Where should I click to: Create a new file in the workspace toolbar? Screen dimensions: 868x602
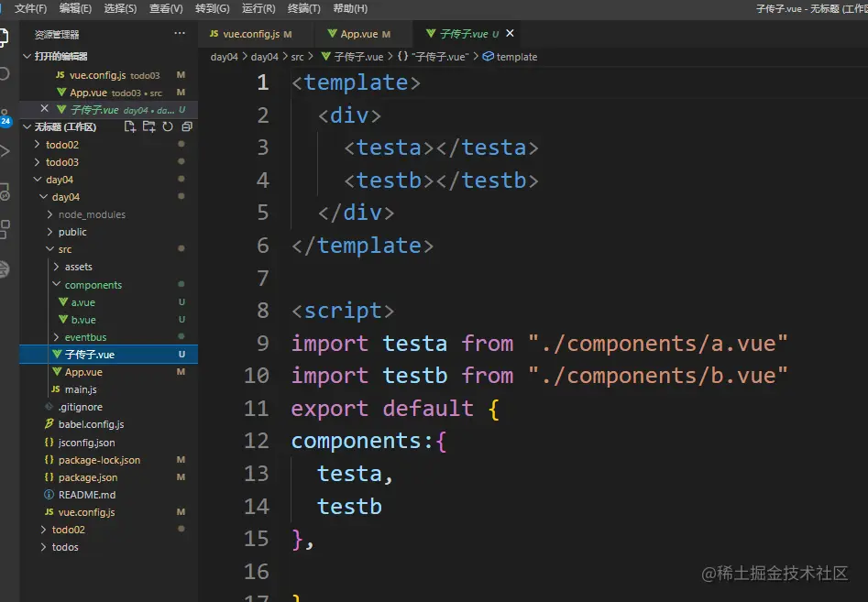click(129, 126)
